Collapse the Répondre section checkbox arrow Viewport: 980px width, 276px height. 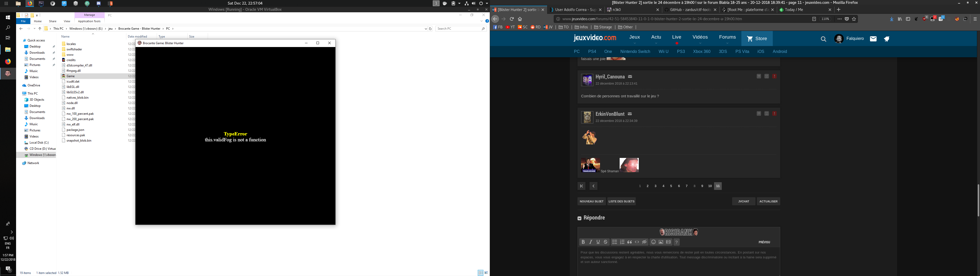click(579, 218)
